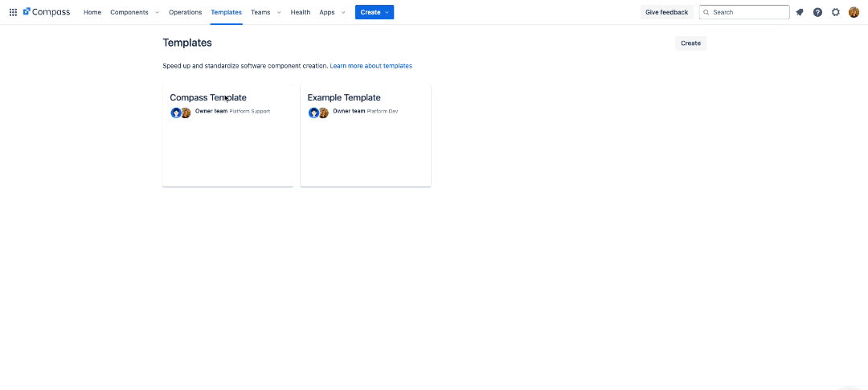The height and width of the screenshot is (390, 868).
Task: Go to the Home nav item
Action: (x=92, y=12)
